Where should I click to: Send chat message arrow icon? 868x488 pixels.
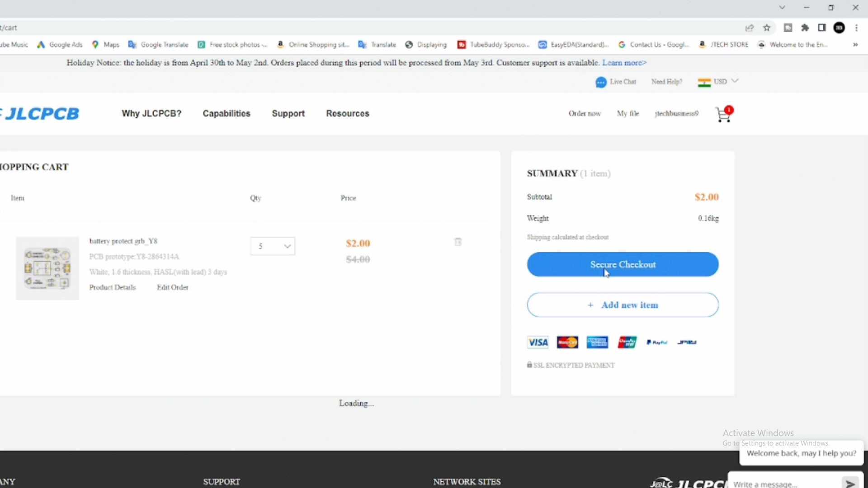tap(850, 483)
